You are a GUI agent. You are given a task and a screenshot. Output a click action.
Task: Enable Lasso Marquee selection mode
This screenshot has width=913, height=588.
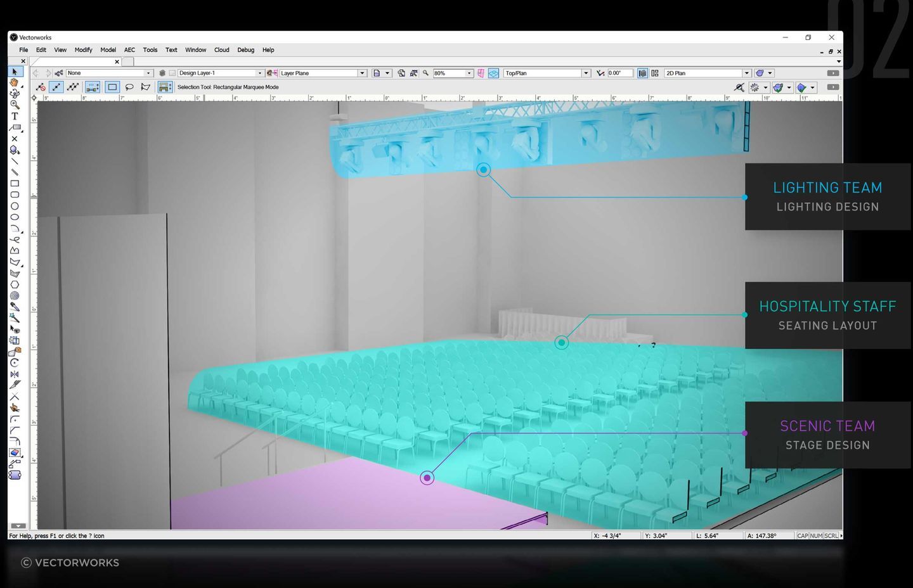click(x=129, y=87)
